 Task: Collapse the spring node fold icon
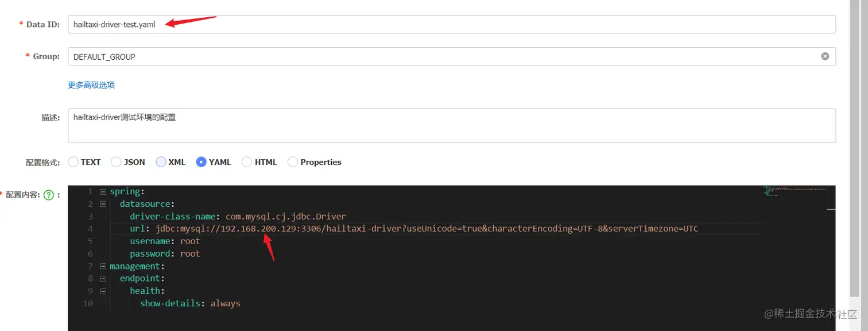[x=103, y=191]
